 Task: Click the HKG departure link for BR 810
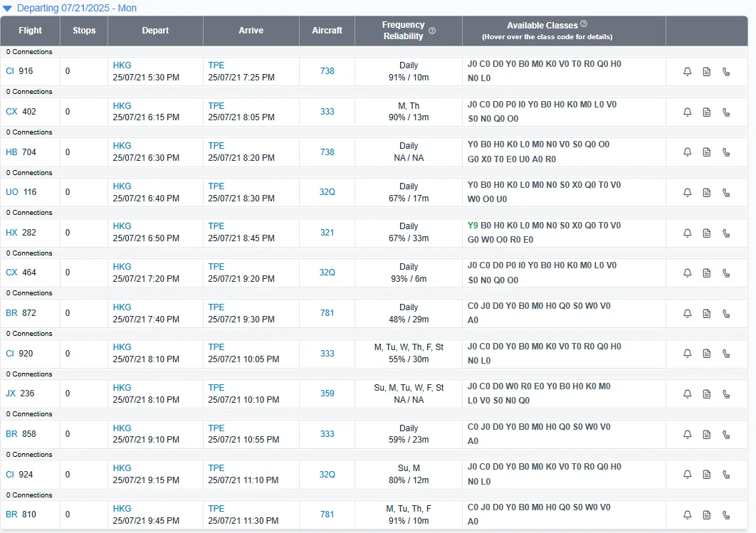point(122,508)
